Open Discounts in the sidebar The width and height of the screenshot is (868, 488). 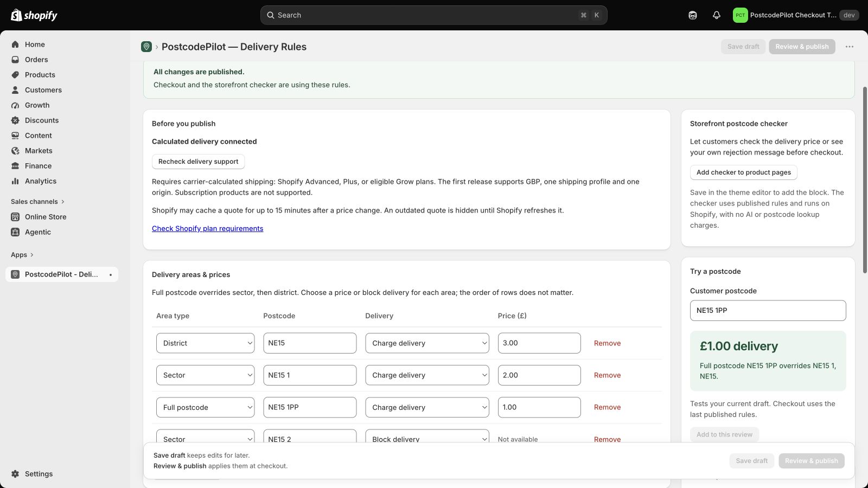click(x=42, y=120)
